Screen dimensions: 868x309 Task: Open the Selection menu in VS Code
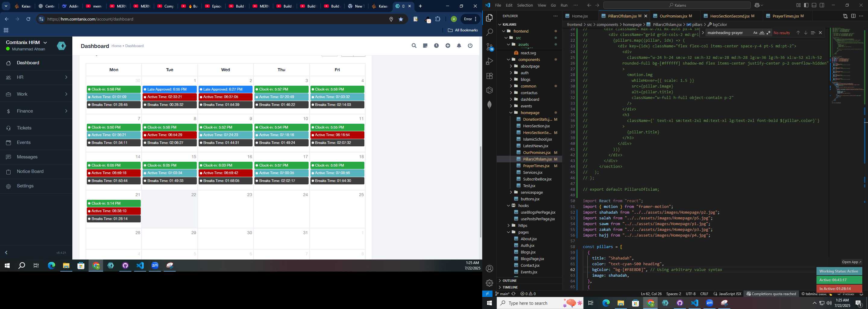525,5
